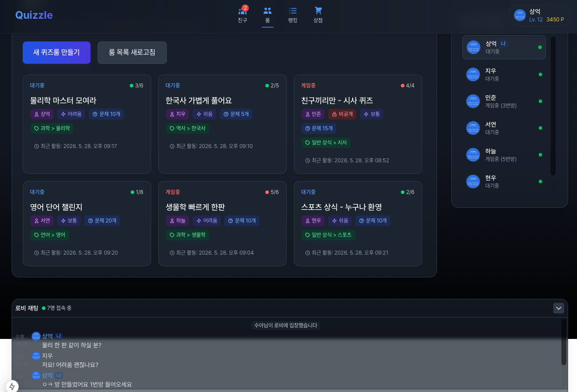Image resolution: width=577 pixels, height=392 pixels.
Task: Click 7명 접속 중 status text
Action: [x=59, y=308]
